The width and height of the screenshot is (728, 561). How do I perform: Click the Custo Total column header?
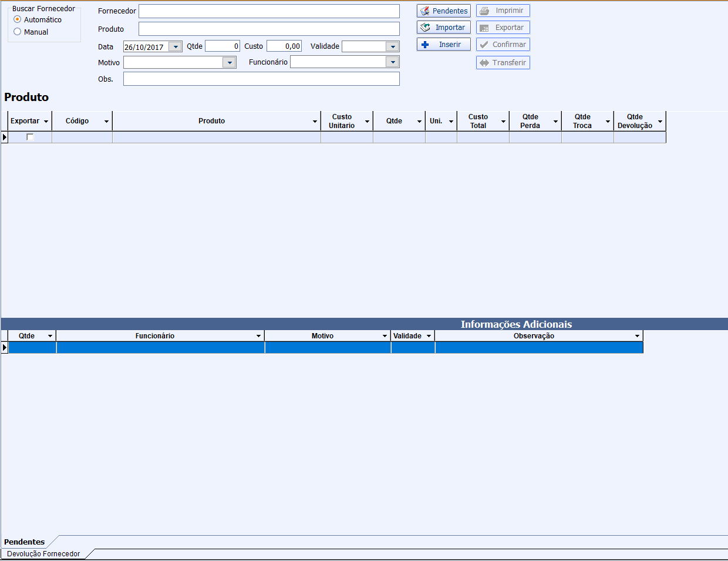coord(478,121)
